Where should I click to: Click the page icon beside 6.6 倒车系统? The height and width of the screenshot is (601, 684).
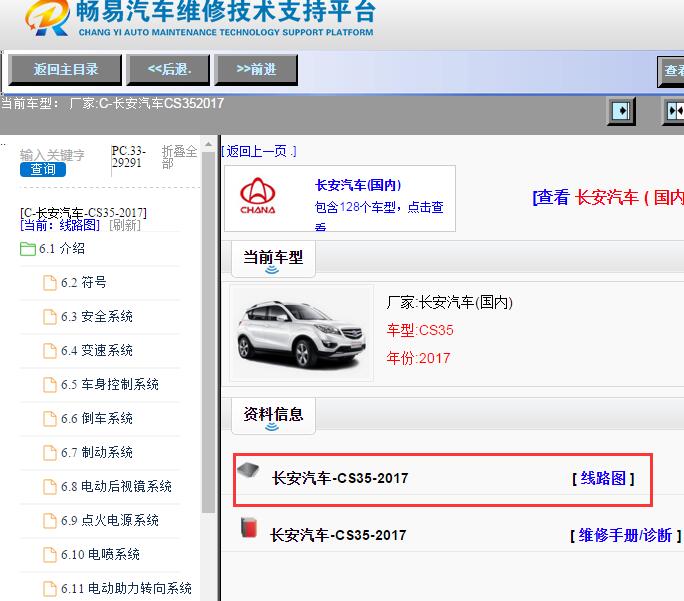tap(50, 419)
